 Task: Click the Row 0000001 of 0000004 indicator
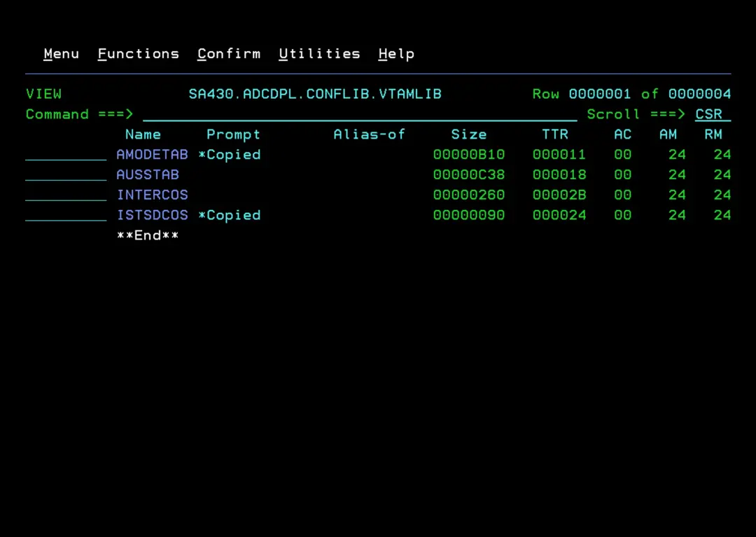click(631, 94)
